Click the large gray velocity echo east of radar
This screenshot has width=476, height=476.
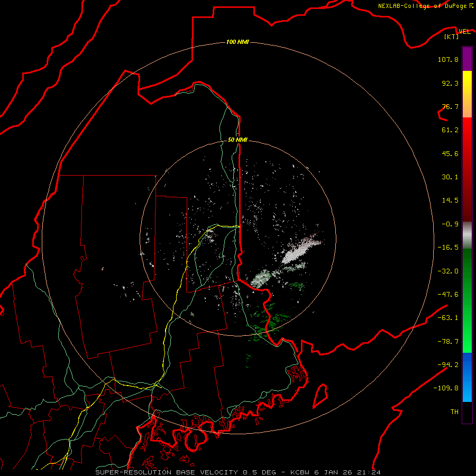pos(300,250)
